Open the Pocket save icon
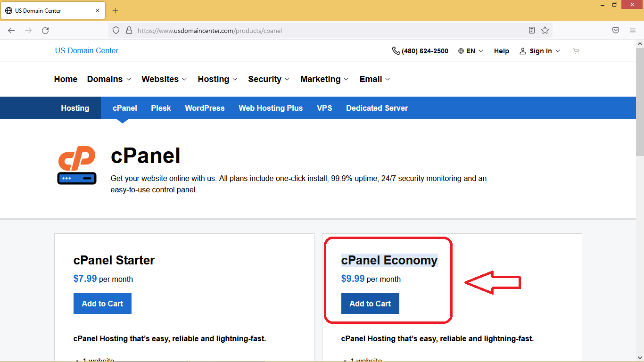The height and width of the screenshot is (362, 644). coord(616,30)
